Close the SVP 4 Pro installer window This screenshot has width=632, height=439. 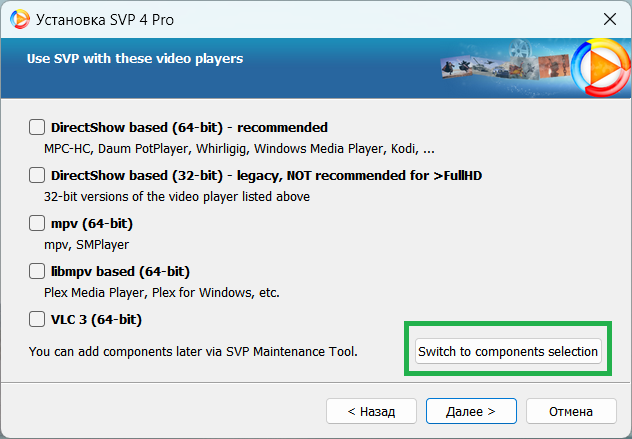pyautogui.click(x=608, y=19)
